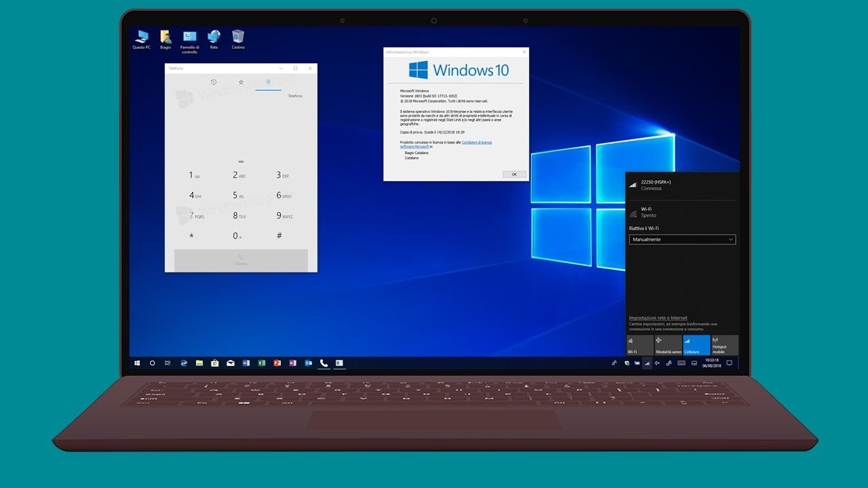This screenshot has width=868, height=488.
Task: Toggle the Wi-Fi quick action tile
Action: [639, 345]
